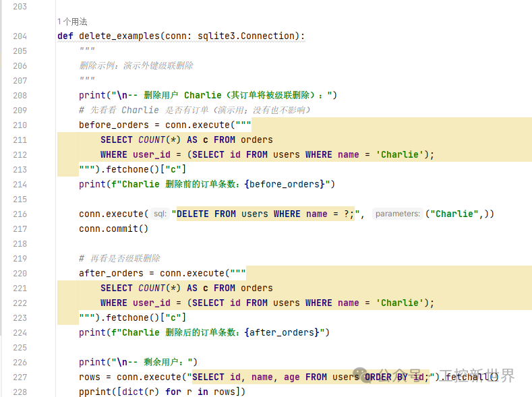
Task: Click the "sql:" inlay parameter hint
Action: point(160,214)
